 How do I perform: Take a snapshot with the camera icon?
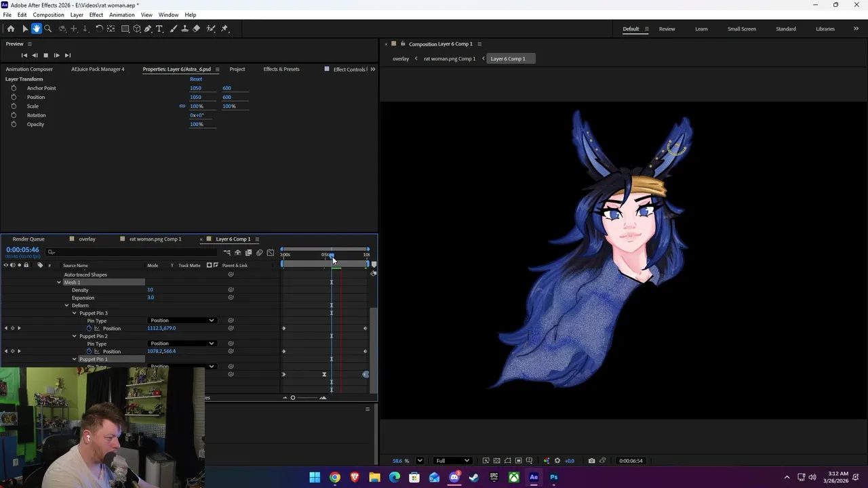point(591,461)
